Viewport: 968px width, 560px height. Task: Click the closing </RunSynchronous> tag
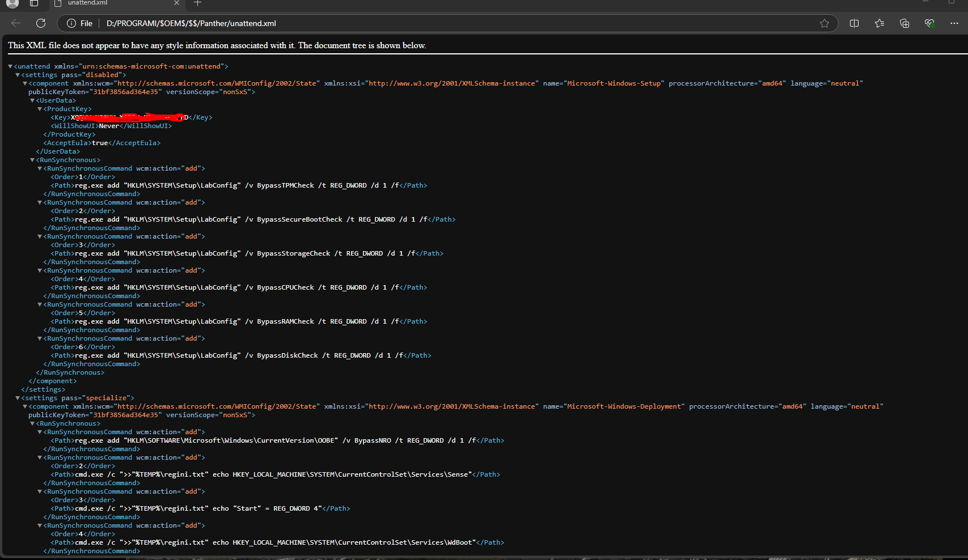[x=70, y=372]
